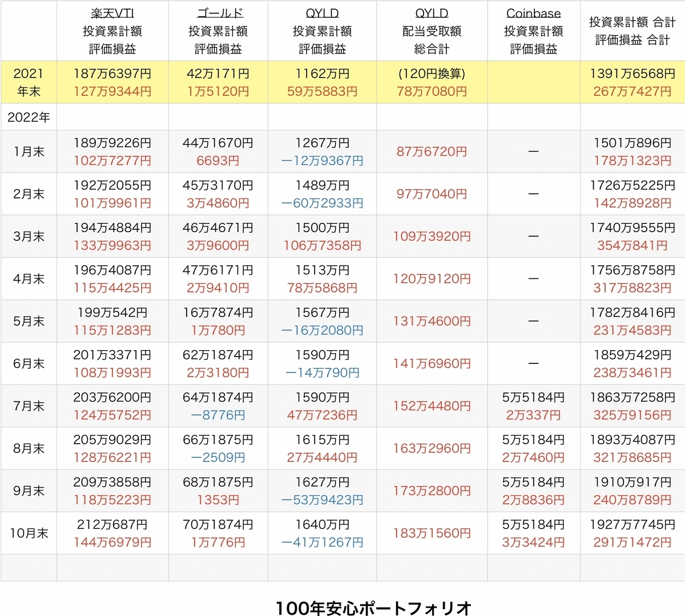Select the value 231万4583円
This screenshot has height=616, width=685.
[x=632, y=330]
